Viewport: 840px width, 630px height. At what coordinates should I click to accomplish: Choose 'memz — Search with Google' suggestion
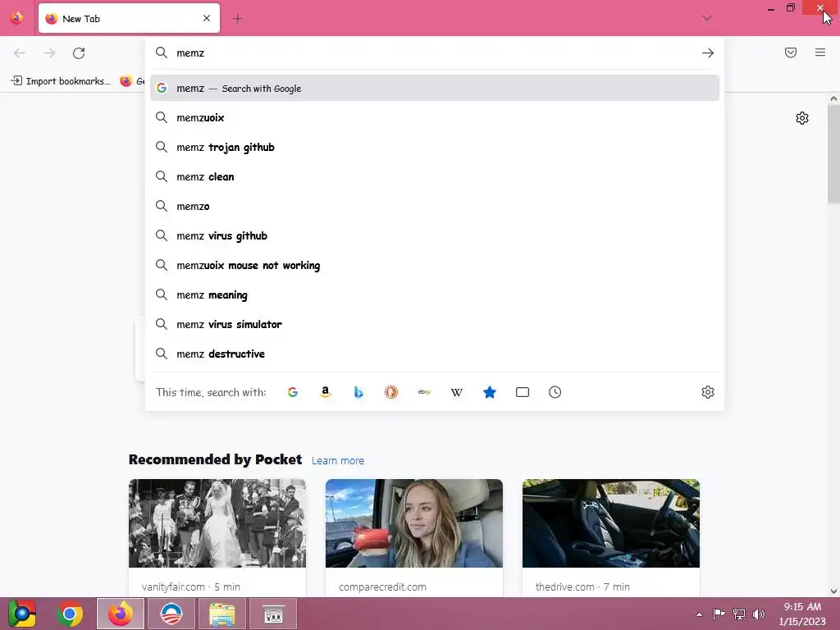coord(435,89)
